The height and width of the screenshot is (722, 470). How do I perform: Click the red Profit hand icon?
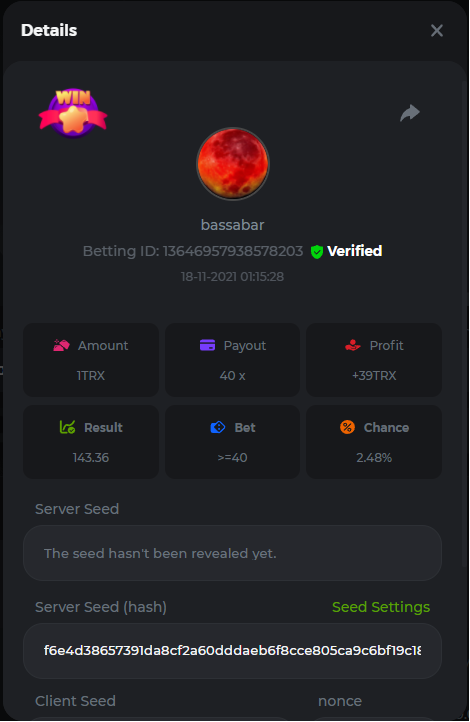pyautogui.click(x=353, y=345)
